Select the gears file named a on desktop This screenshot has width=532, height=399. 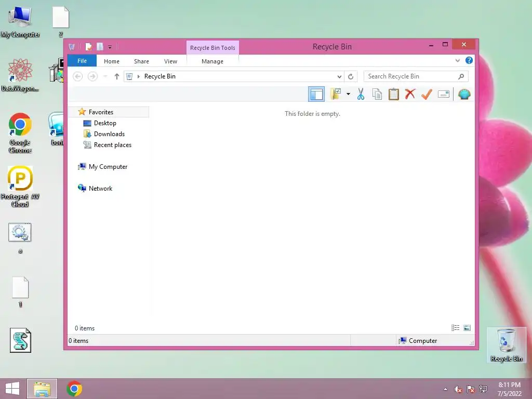pos(20,238)
